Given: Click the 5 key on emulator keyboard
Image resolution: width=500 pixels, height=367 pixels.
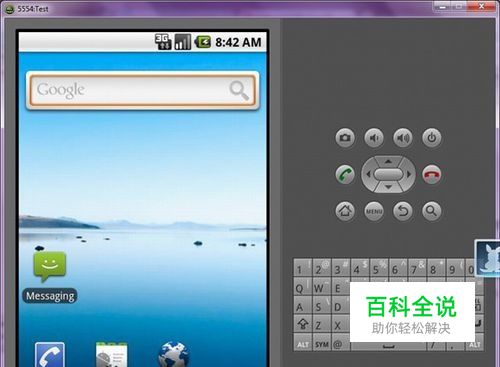Looking at the screenshot, I should (x=379, y=268).
